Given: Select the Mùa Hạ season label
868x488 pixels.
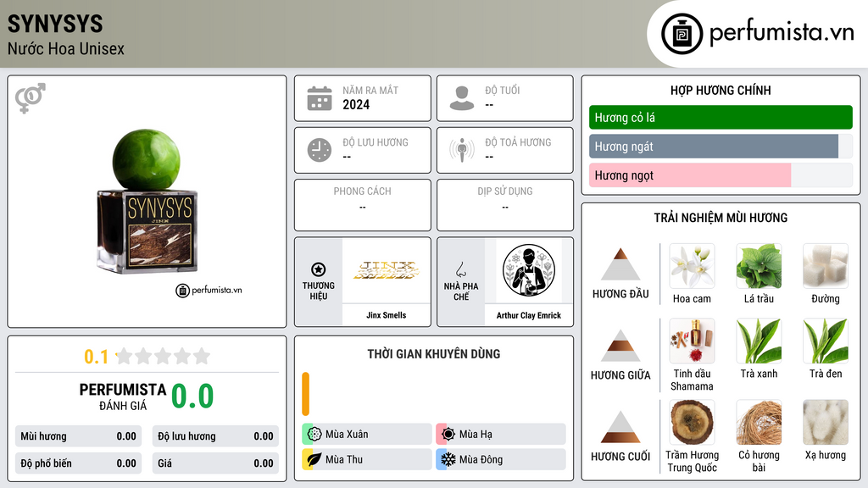Looking at the screenshot, I should 476,435.
